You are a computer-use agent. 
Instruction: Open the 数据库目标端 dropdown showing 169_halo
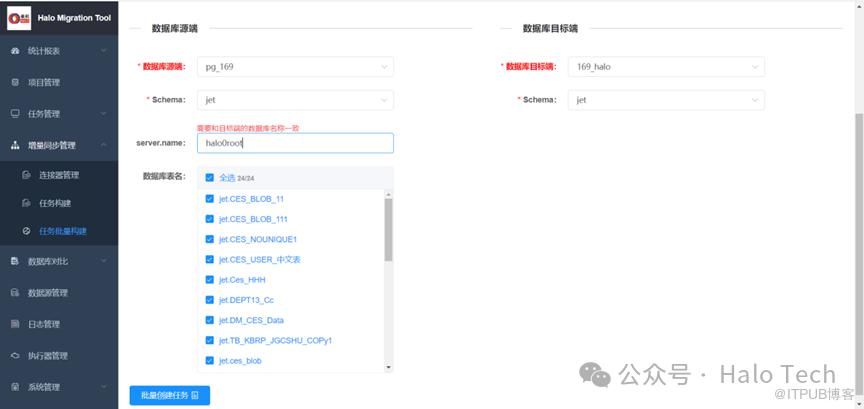(x=666, y=67)
